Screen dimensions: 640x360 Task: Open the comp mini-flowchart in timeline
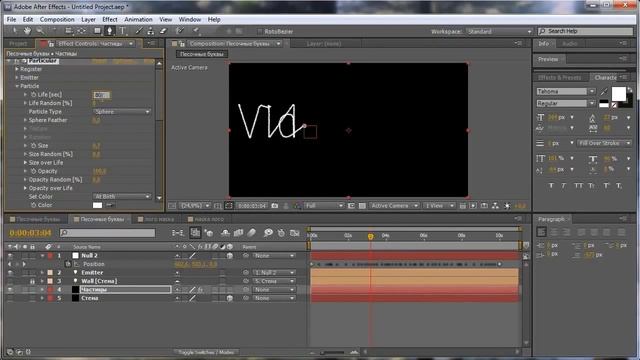(178, 233)
